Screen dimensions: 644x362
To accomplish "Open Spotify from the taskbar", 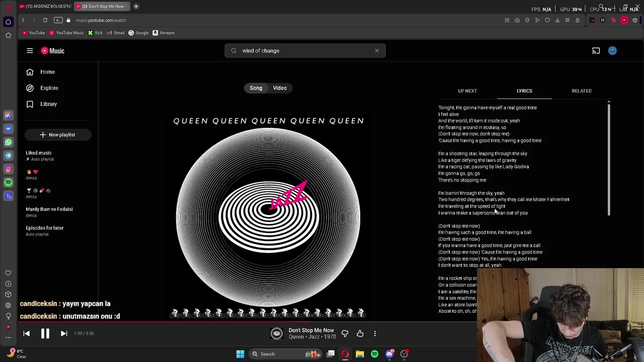I will pyautogui.click(x=374, y=354).
